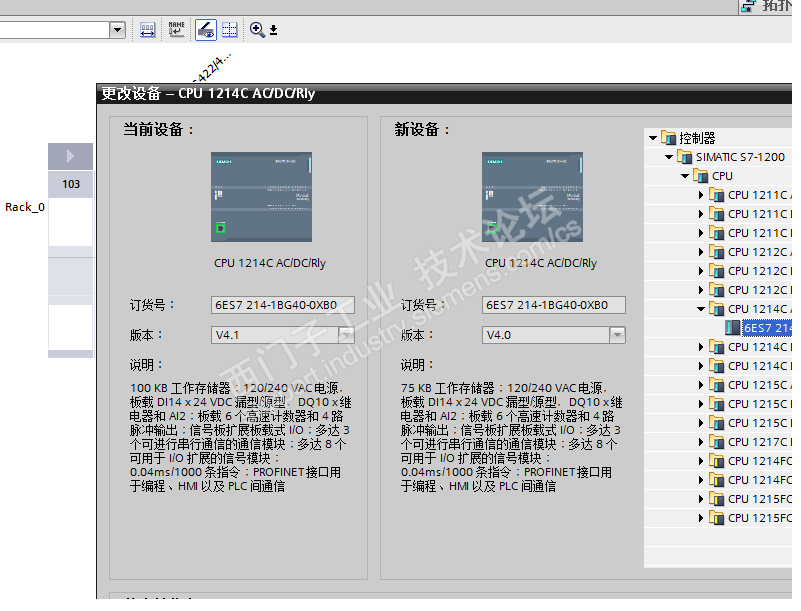801x611 pixels.
Task: Click the module icon beside 6ES7 214 entry
Action: coord(733,327)
